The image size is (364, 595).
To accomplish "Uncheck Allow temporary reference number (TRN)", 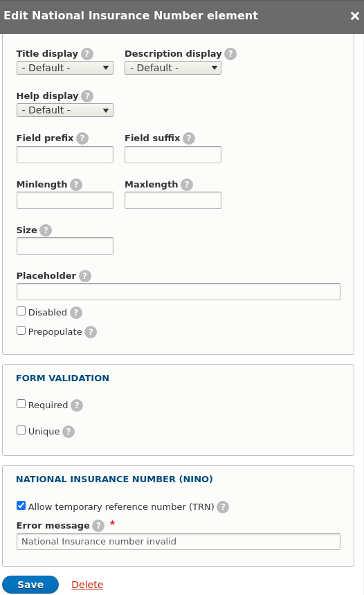I will [x=21, y=506].
